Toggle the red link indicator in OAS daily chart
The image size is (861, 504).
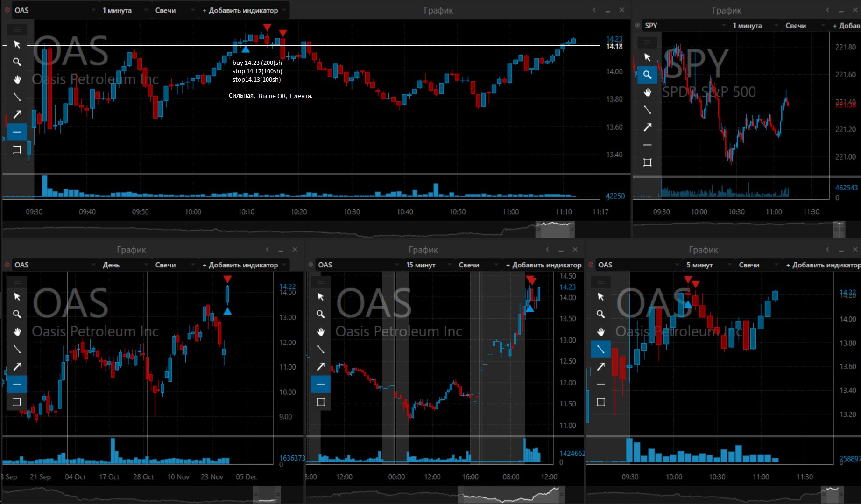pos(7,265)
